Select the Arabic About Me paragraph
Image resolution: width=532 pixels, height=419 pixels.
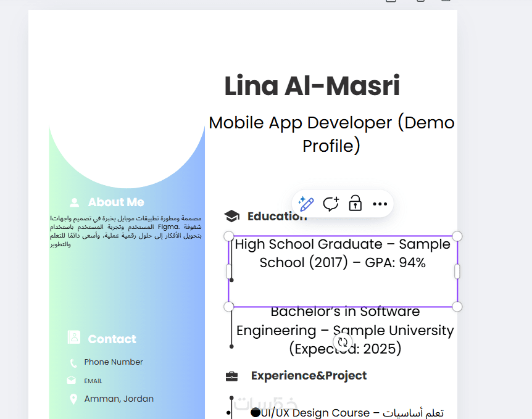click(126, 231)
